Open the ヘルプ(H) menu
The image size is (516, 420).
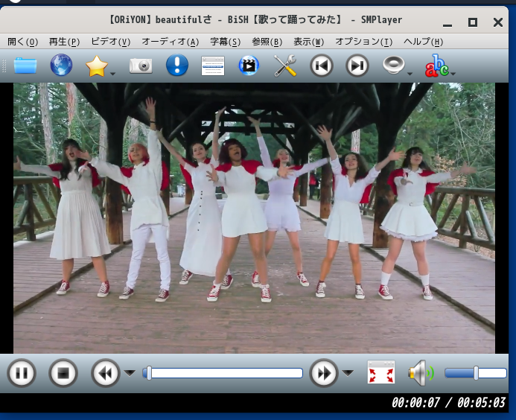423,42
